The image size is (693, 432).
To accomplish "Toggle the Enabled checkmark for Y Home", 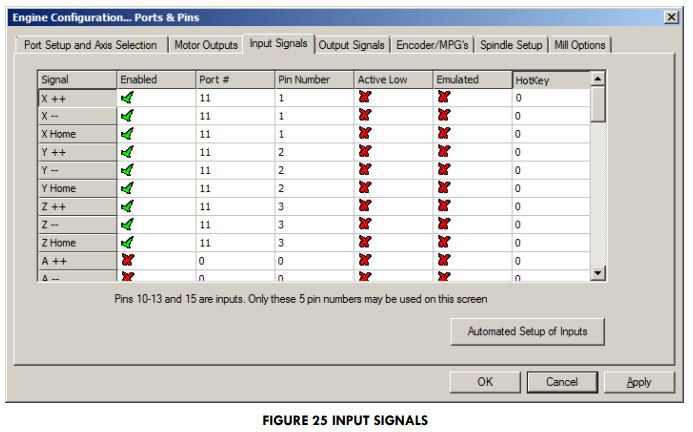I will (126, 187).
